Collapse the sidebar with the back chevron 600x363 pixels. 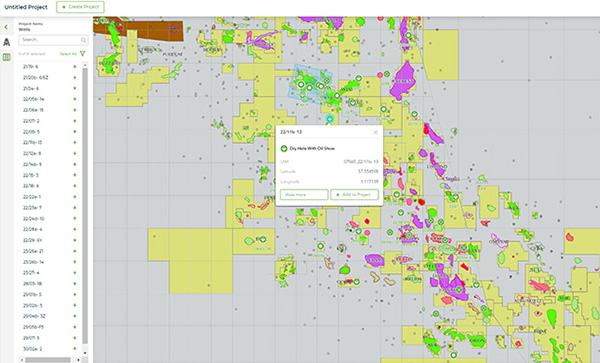(x=6, y=27)
